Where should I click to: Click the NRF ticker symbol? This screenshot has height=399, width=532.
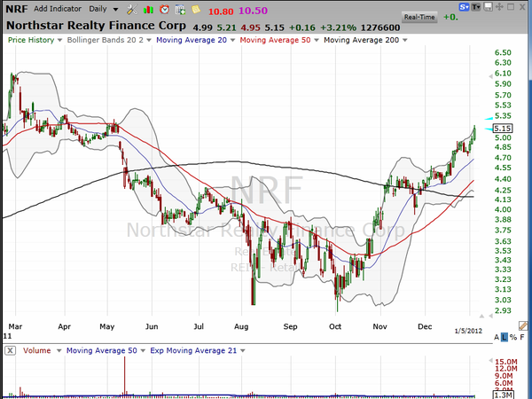click(17, 9)
